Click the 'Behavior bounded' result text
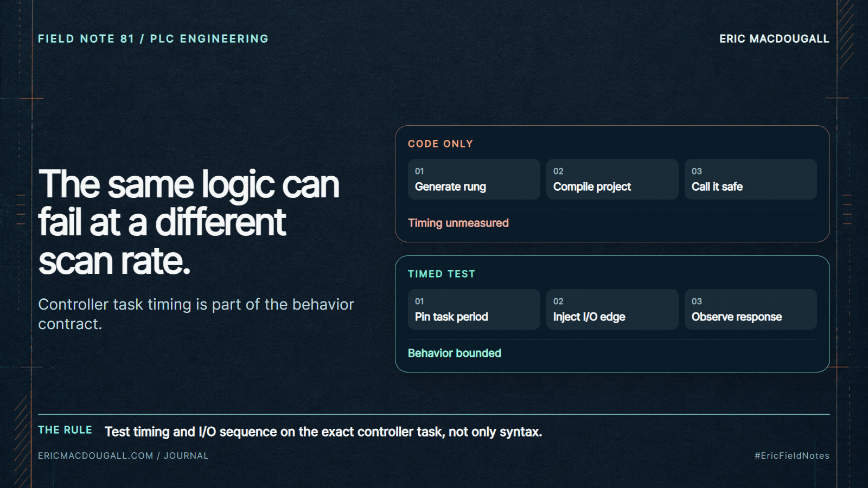 pos(455,353)
